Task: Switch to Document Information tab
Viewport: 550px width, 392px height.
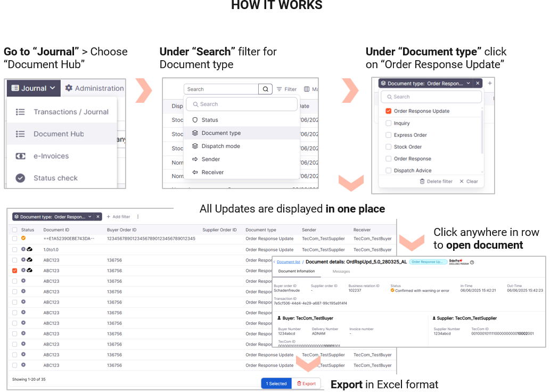Action: [297, 271]
